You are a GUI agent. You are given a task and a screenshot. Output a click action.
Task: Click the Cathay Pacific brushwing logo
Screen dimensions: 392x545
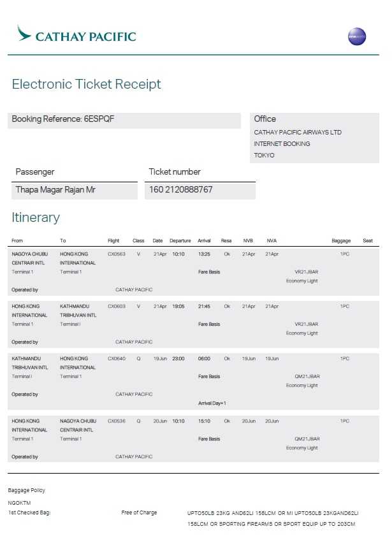pos(24,34)
